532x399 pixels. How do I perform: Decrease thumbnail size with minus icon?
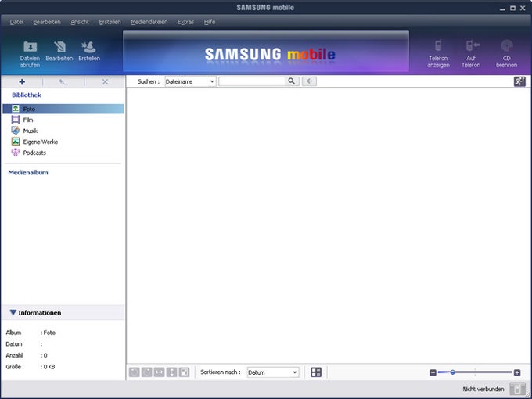click(433, 373)
